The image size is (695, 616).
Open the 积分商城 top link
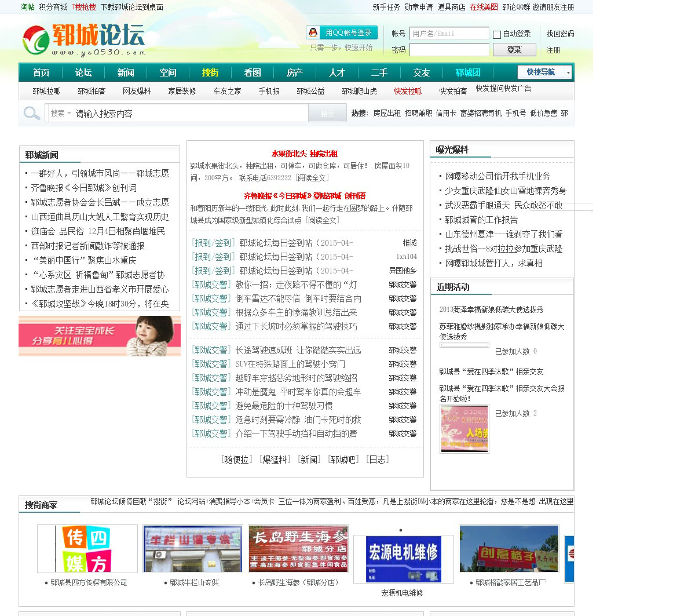pyautogui.click(x=53, y=7)
